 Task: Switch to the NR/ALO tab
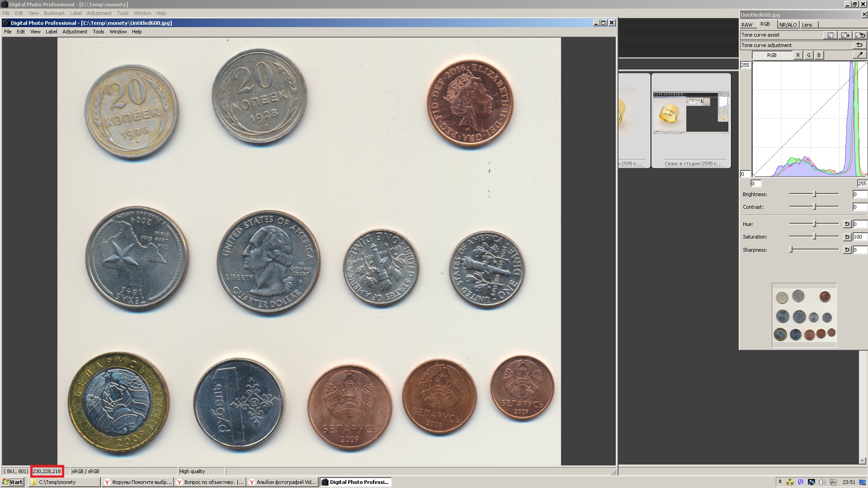788,25
